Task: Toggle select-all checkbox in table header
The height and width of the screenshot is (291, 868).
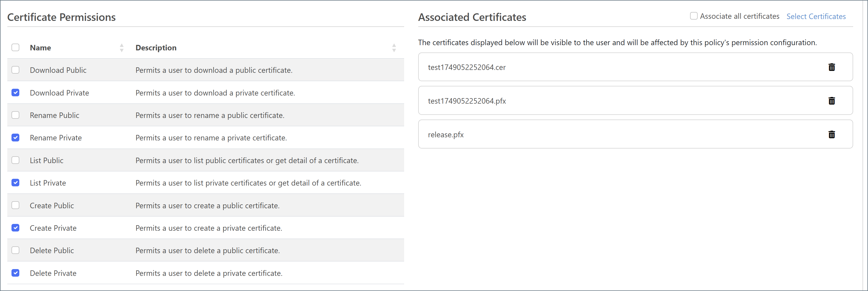Action: click(15, 47)
